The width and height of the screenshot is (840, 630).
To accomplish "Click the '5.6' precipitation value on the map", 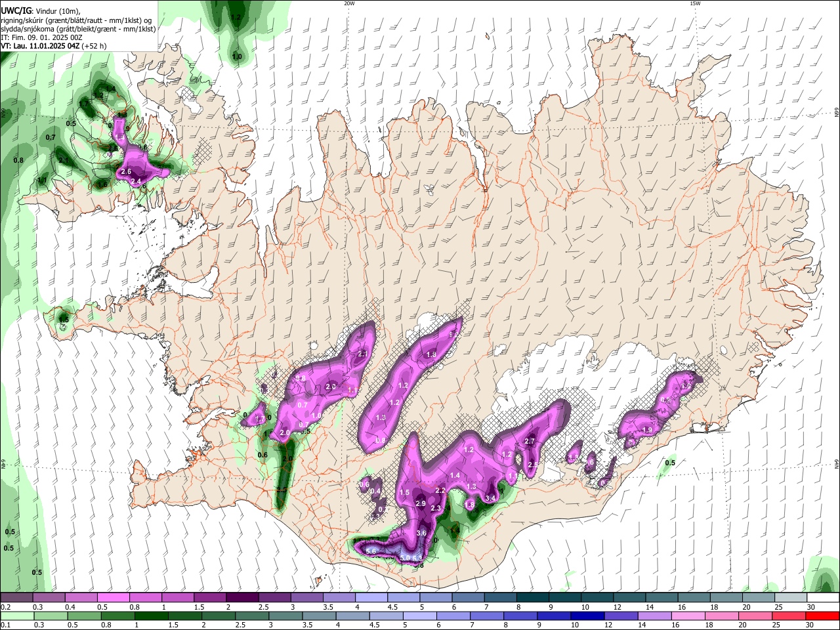I will [x=371, y=551].
